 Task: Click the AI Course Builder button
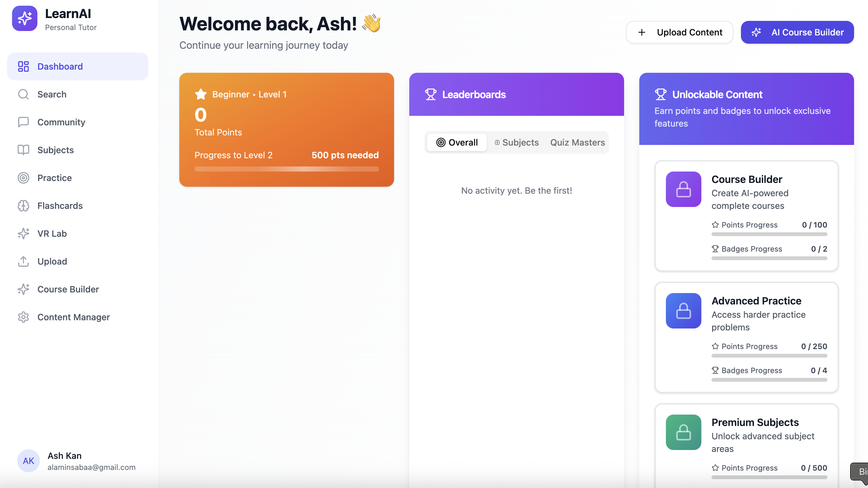pos(797,32)
